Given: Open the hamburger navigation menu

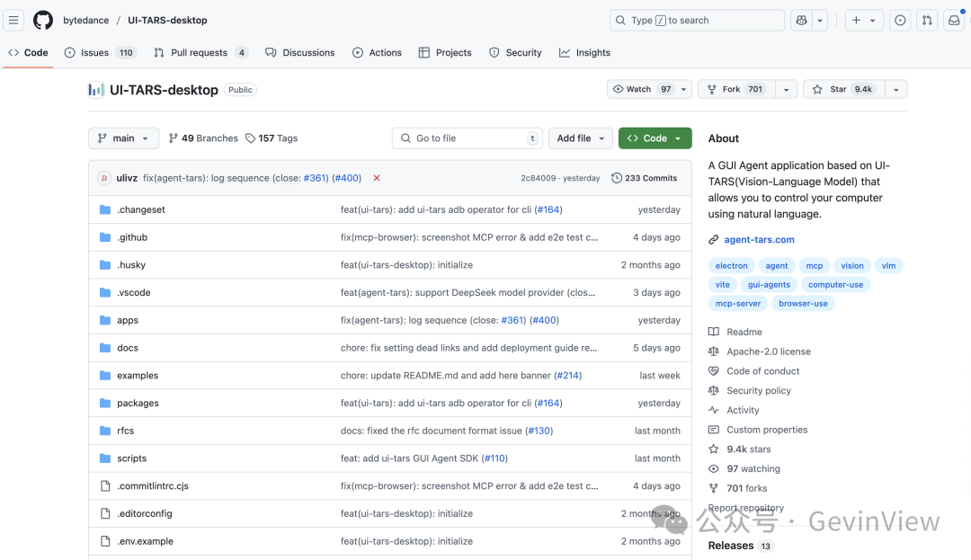Looking at the screenshot, I should 13,21.
